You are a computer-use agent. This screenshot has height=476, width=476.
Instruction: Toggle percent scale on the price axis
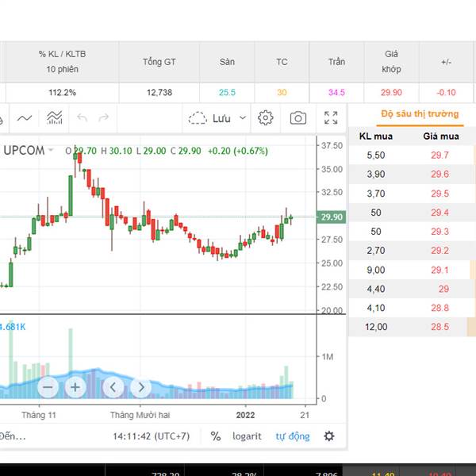coord(216,436)
